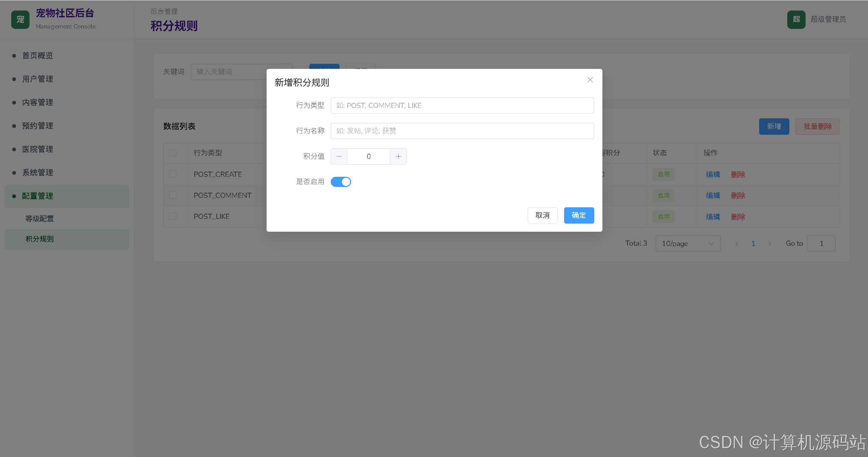Click the 启用 tag in POST_LIKE row

pyautogui.click(x=663, y=217)
